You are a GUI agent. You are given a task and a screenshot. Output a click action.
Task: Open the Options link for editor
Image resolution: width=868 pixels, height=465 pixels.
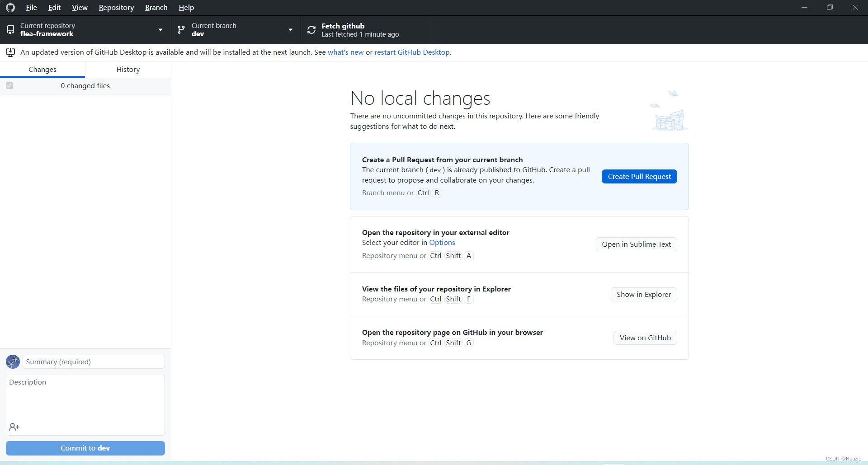(442, 243)
